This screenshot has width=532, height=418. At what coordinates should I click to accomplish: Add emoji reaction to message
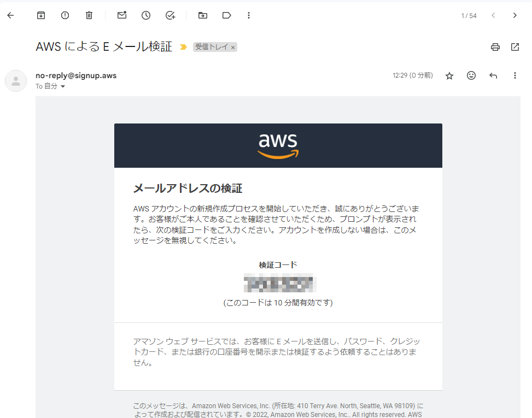(x=471, y=75)
